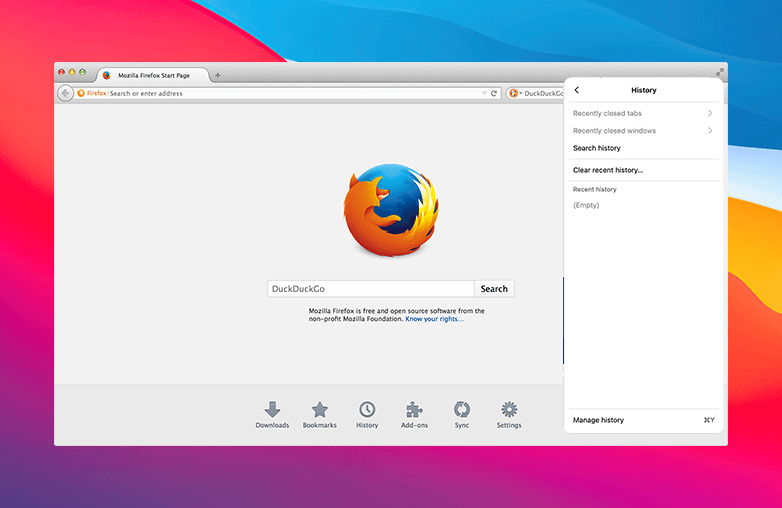Viewport: 782px width, 508px height.
Task: Open Bookmarks via the star icon
Action: pyautogui.click(x=320, y=409)
